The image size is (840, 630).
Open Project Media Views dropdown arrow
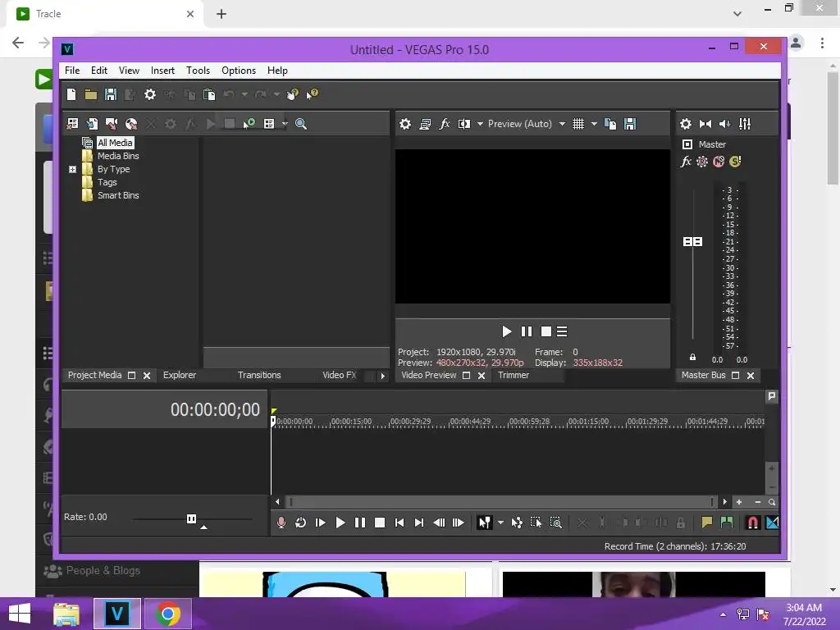pos(285,124)
